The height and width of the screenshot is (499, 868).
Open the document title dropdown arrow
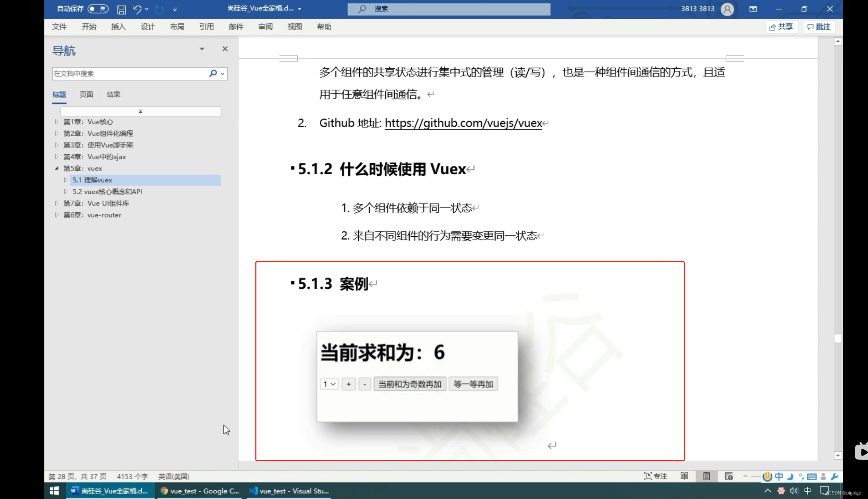[299, 9]
